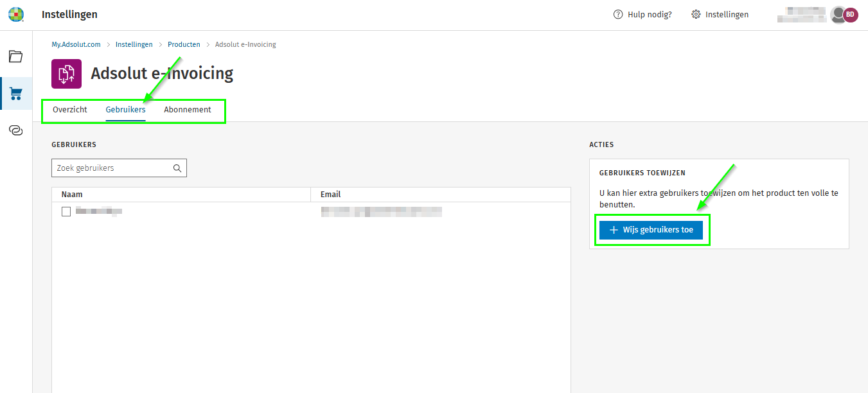Navigate to Instellingen in the breadcrumb
Screen dimensions: 868x393
click(134, 45)
